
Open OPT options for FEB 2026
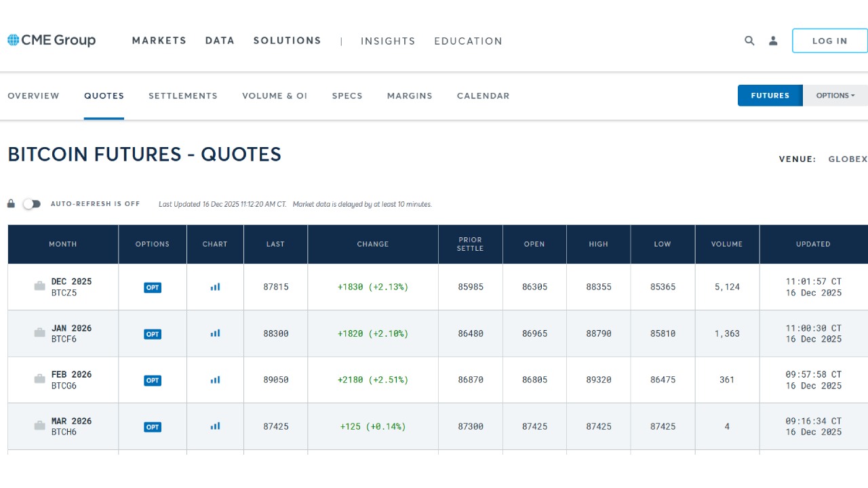(152, 380)
